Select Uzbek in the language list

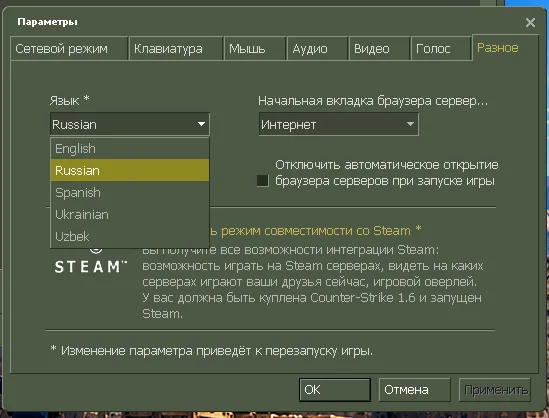[x=130, y=236]
